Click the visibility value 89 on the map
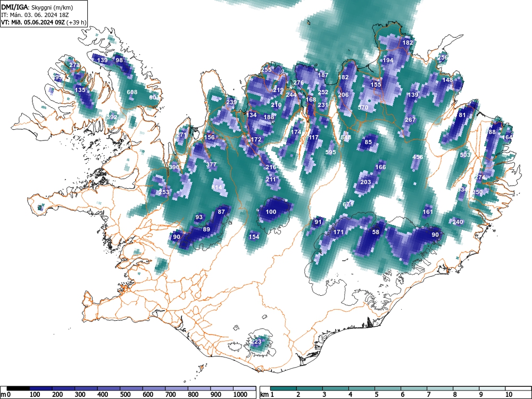This screenshot has height=399, width=532. 206,229
